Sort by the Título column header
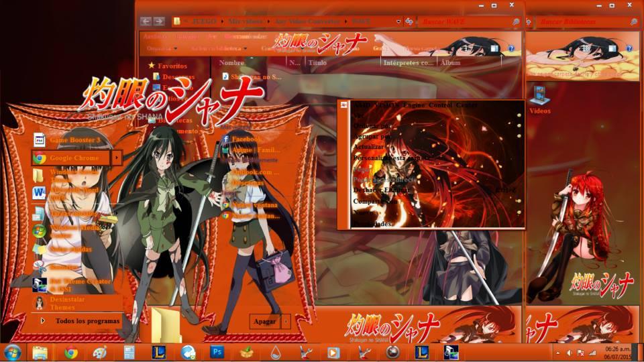 click(x=317, y=62)
